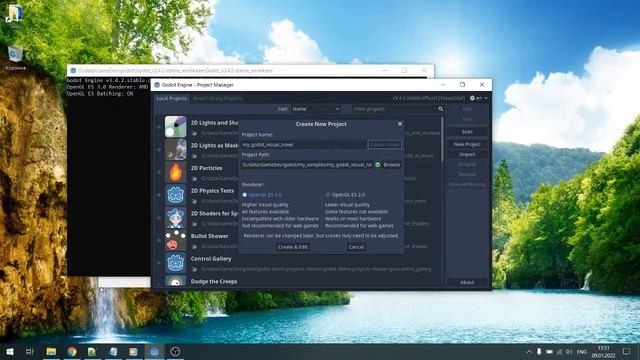The width and height of the screenshot is (640, 360).
Task: Select the 2D Particles flame icon
Action: [x=176, y=172]
